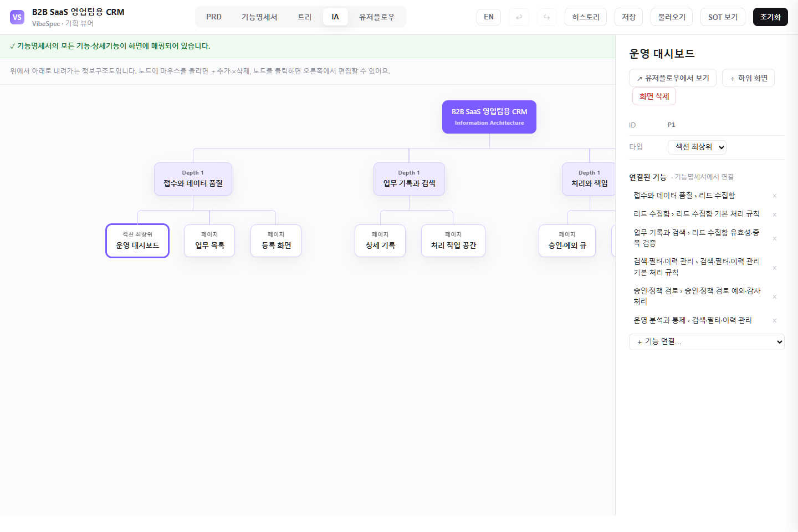Open the 타입 '섹션 최상위' dropdown
798x532 pixels.
pyautogui.click(x=697, y=147)
